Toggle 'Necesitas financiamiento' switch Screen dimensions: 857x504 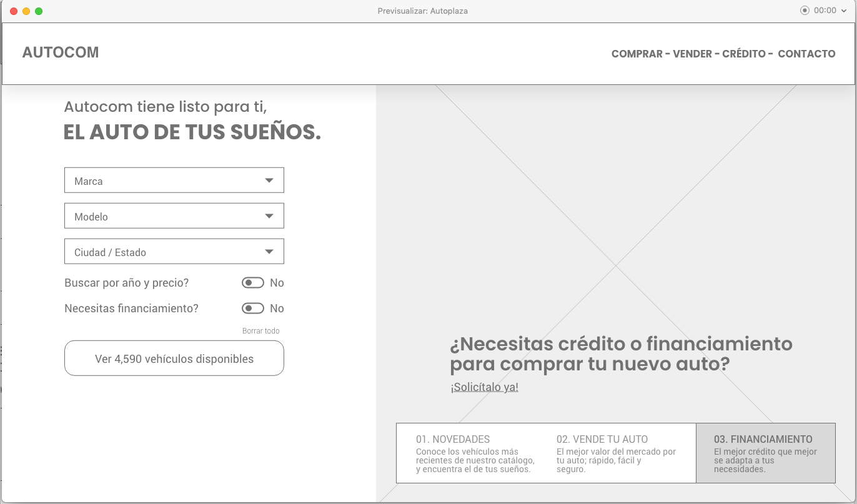click(x=253, y=309)
